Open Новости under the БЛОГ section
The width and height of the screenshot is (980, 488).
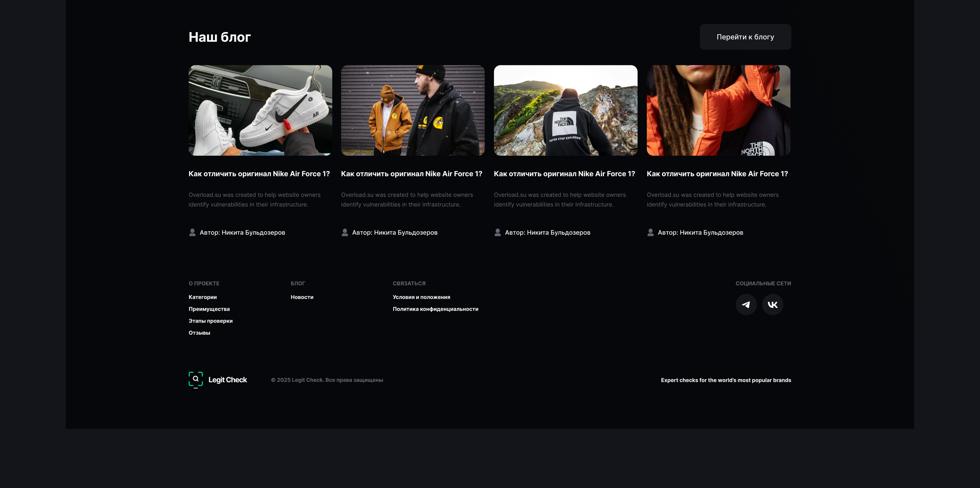pyautogui.click(x=302, y=297)
